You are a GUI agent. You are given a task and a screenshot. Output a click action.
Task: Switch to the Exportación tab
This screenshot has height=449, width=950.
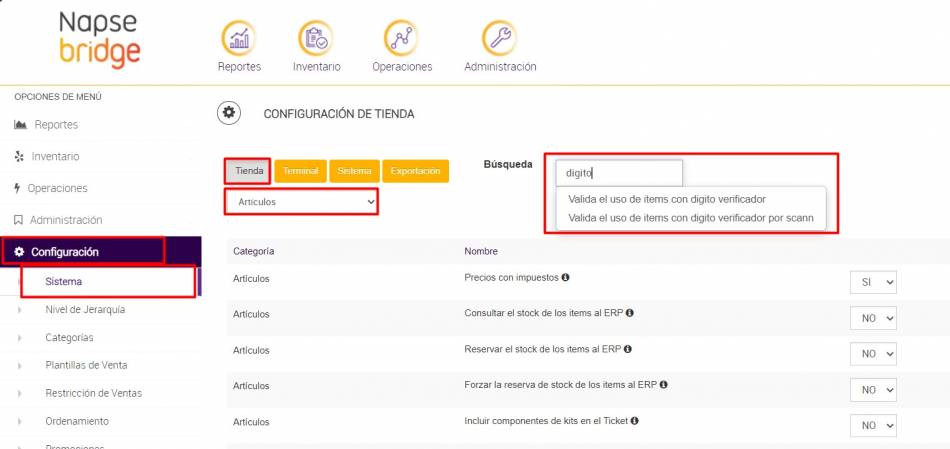click(415, 171)
